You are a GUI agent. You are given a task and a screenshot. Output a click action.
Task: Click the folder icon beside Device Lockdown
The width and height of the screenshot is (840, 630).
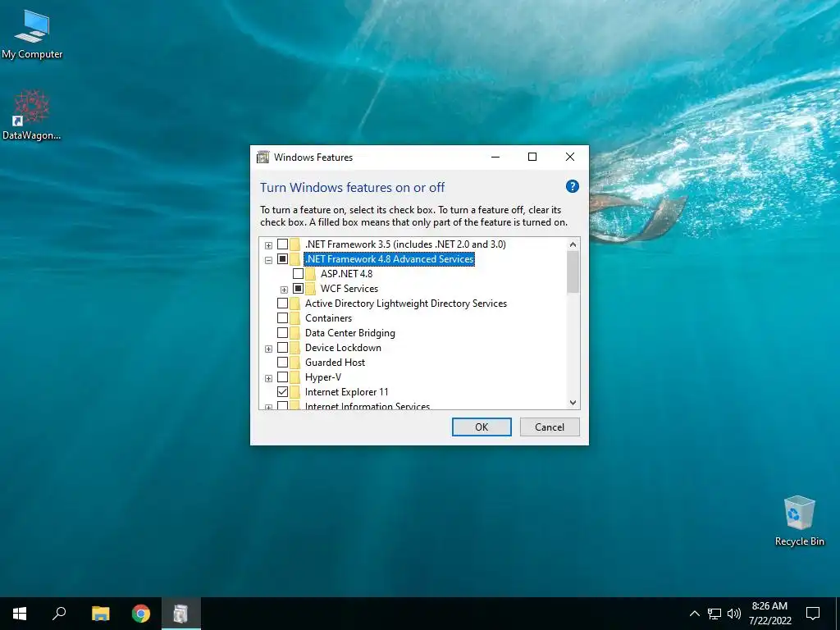[x=295, y=348]
